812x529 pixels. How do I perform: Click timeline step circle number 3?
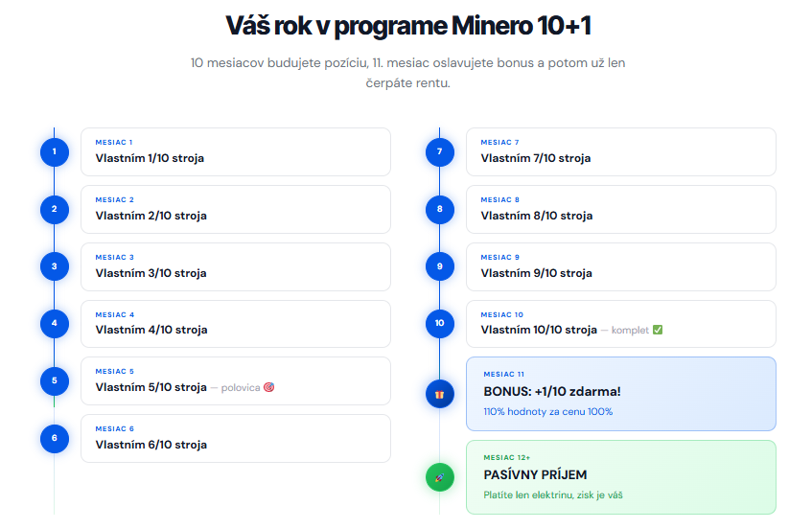tap(55, 266)
